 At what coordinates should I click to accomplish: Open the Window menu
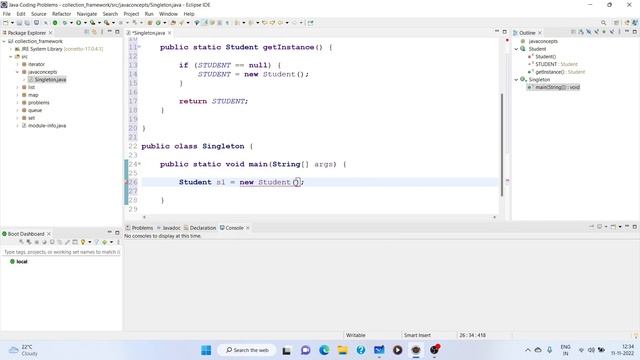tap(168, 14)
